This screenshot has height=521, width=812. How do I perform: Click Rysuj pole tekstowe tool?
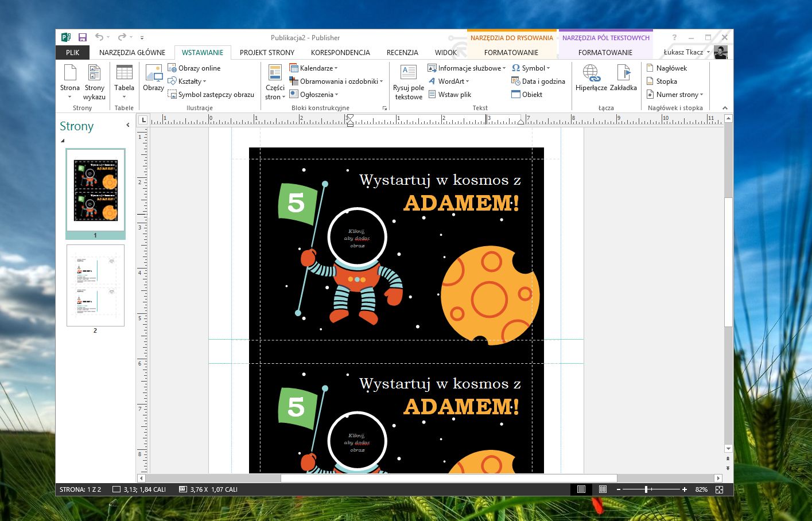click(x=409, y=81)
